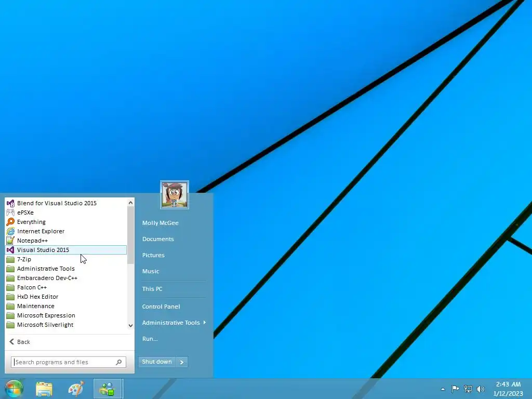
Task: Click the Microsoft Silverlight folder icon
Action: [x=10, y=325]
